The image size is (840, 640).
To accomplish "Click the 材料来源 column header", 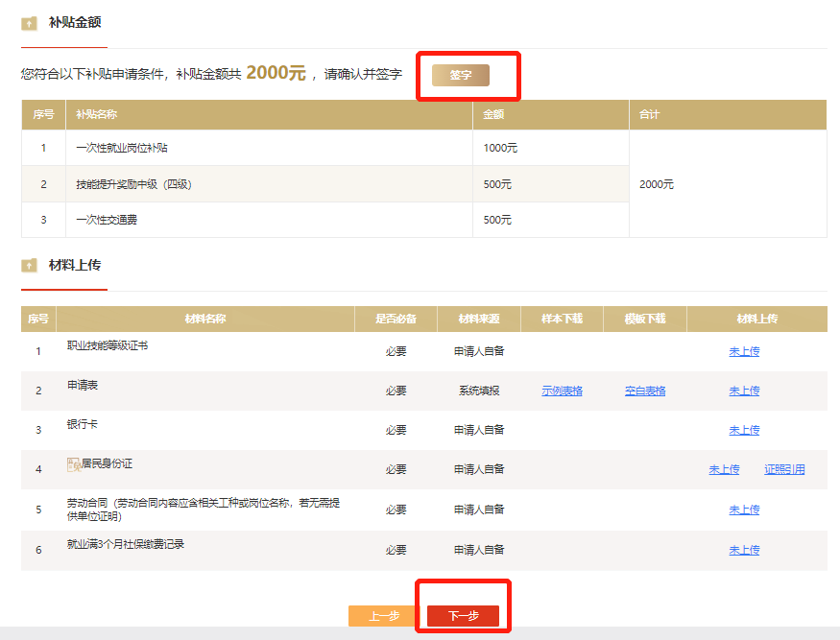I will (479, 319).
